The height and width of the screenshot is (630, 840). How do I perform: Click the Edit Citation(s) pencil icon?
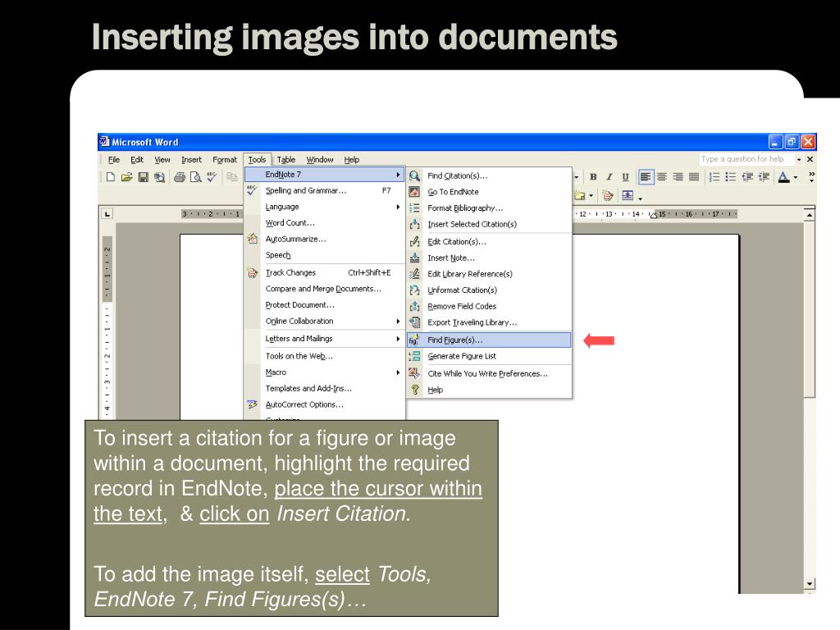coord(414,242)
